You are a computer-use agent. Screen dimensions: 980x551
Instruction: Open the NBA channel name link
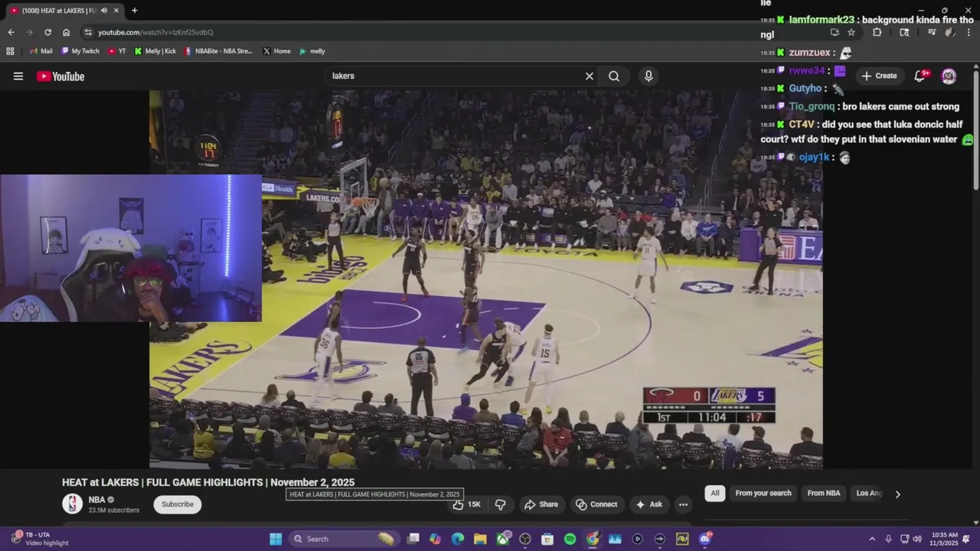coord(97,500)
